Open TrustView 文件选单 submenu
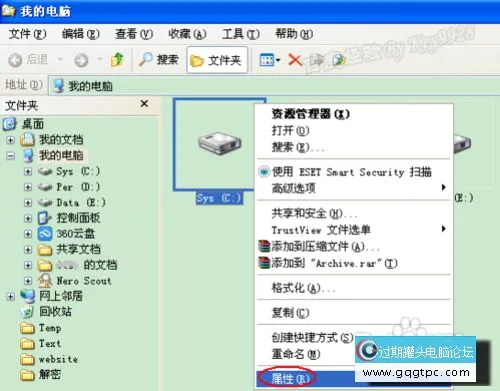This screenshot has width=500, height=391. pos(355,230)
